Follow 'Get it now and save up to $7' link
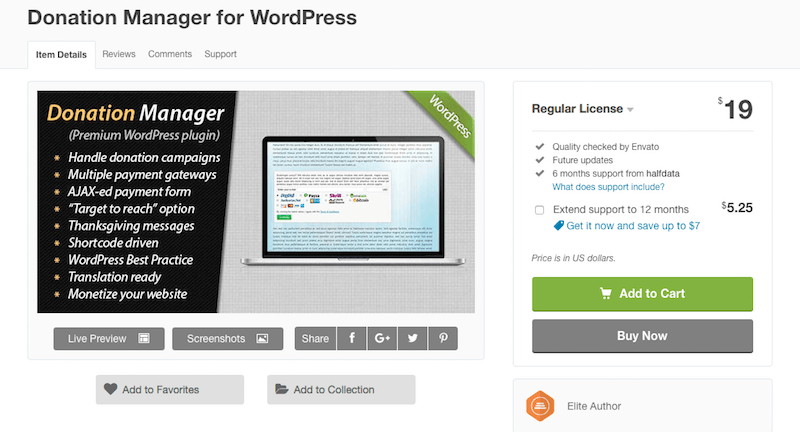Screen dimensions: 800x432 point(633,226)
